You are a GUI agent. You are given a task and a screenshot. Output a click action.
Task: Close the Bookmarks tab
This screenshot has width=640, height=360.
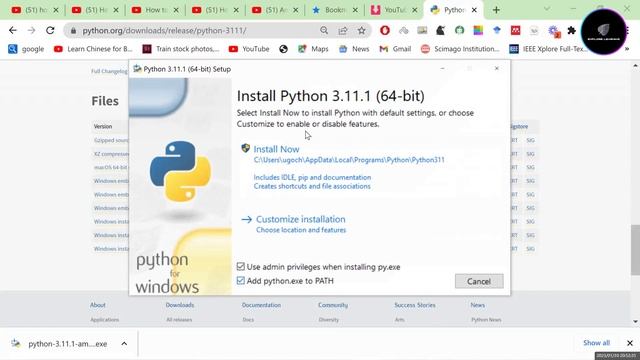355,10
